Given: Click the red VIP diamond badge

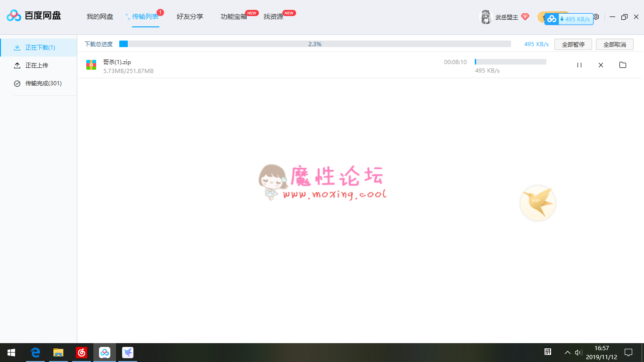Looking at the screenshot, I should point(525,17).
